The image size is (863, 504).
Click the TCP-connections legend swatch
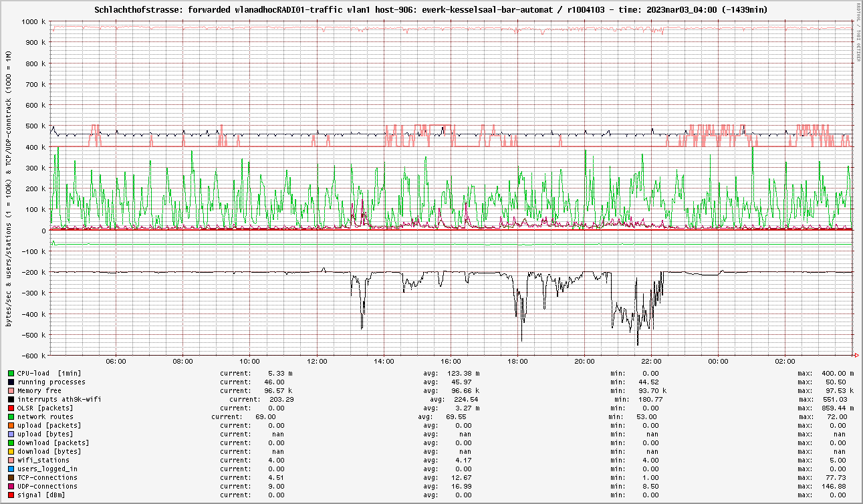(11, 477)
